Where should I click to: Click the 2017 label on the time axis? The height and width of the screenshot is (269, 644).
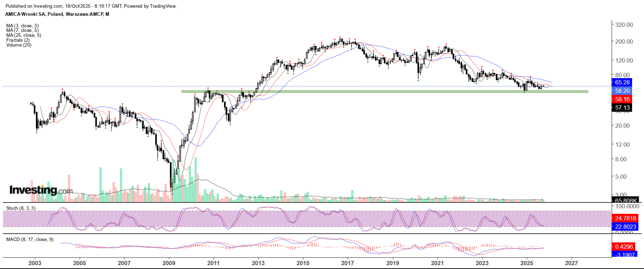348,263
